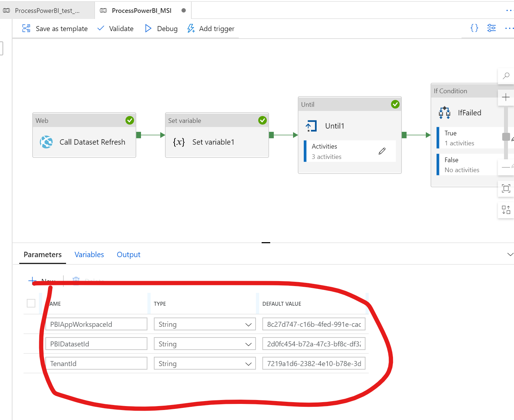Click the Set variable success output connector
This screenshot has height=420, width=514.
pyautogui.click(x=271, y=135)
